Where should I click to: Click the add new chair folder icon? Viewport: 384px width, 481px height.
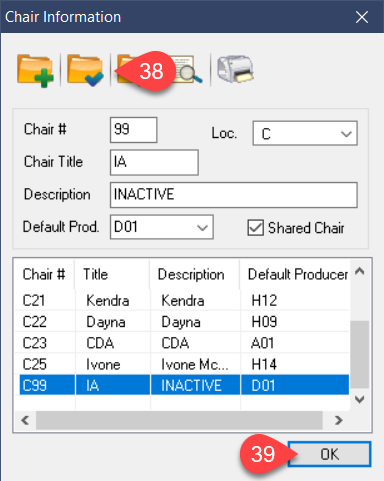tap(35, 70)
